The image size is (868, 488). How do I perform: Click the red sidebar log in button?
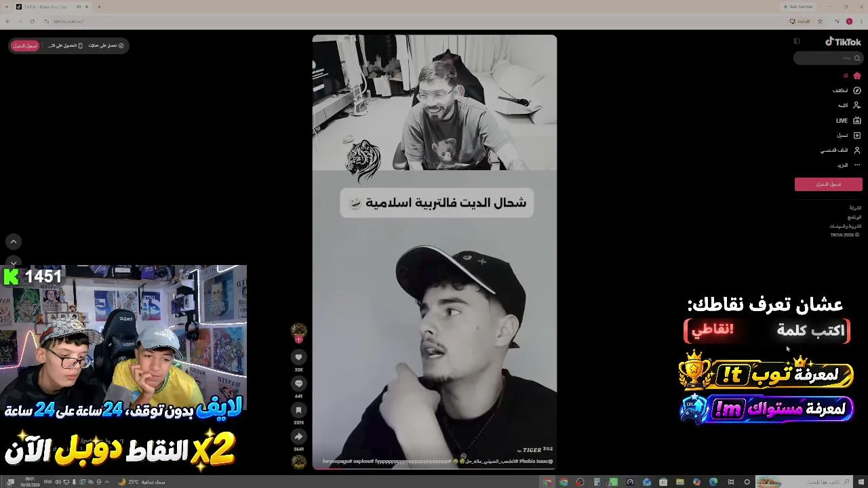coord(828,184)
